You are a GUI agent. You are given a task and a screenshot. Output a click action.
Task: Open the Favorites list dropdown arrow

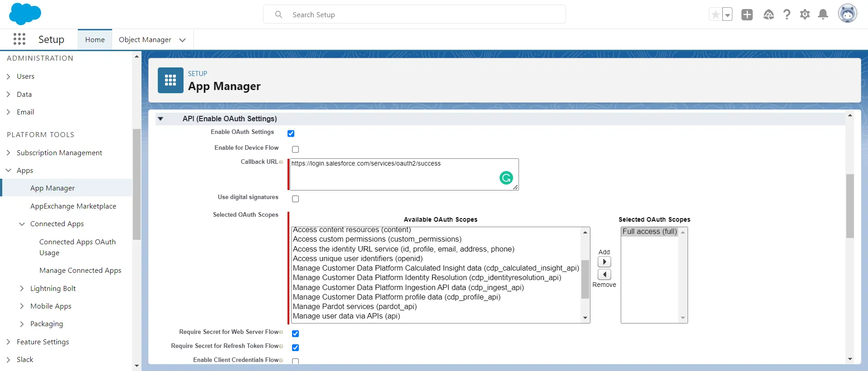(727, 14)
